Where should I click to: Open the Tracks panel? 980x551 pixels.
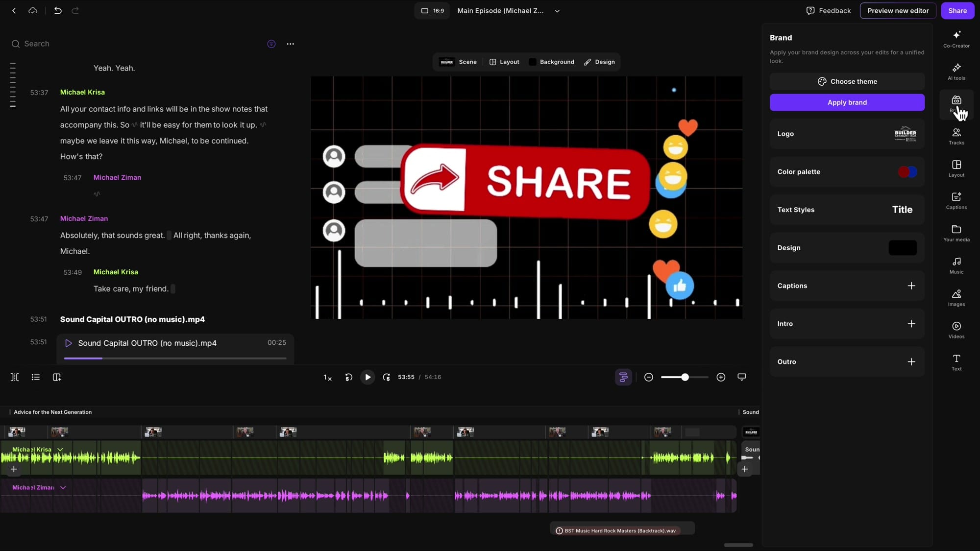tap(956, 136)
